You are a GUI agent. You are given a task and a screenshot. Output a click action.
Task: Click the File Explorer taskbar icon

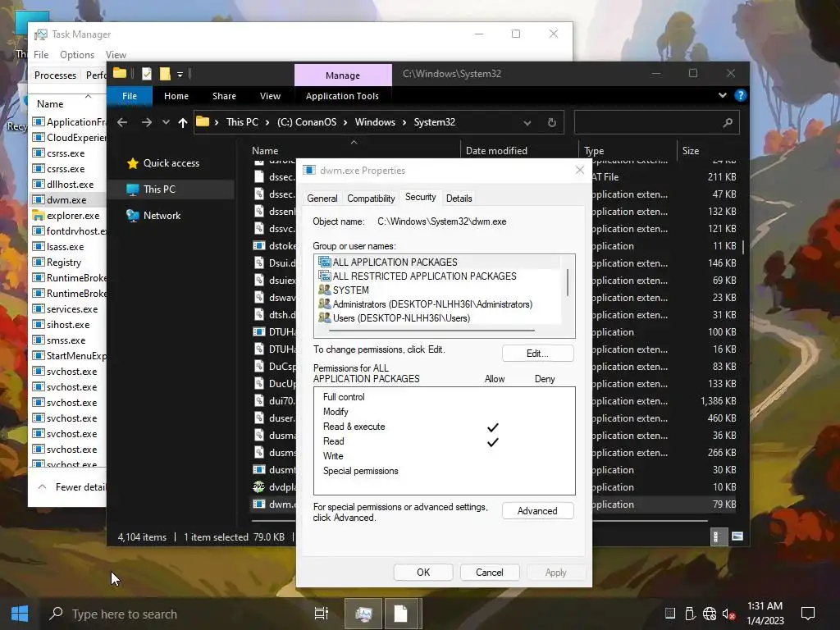(x=401, y=614)
